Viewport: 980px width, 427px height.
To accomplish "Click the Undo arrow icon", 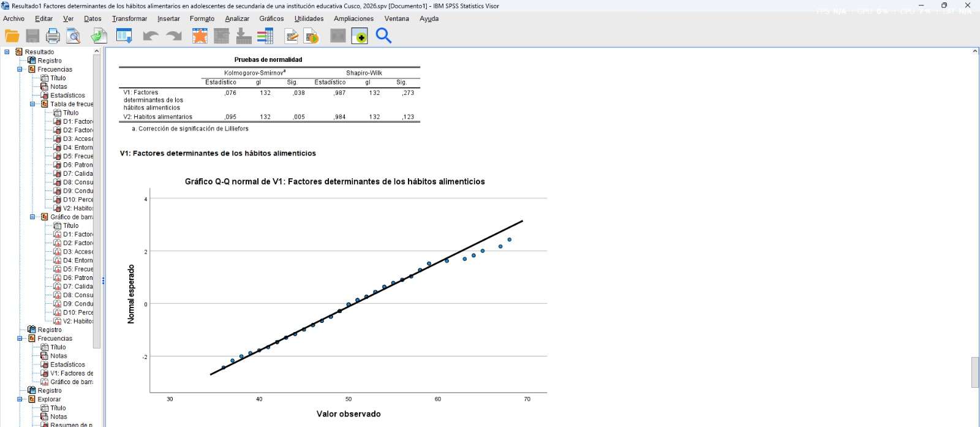I will pyautogui.click(x=150, y=36).
